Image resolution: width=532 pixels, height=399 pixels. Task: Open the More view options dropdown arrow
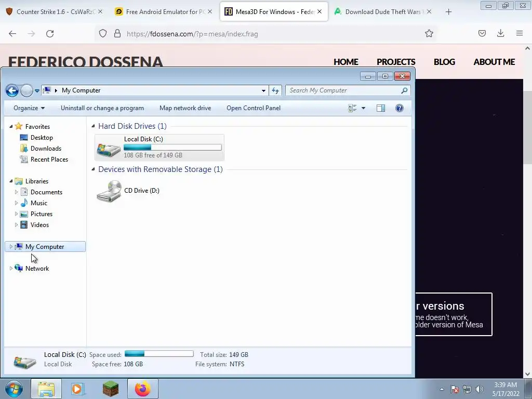click(363, 108)
